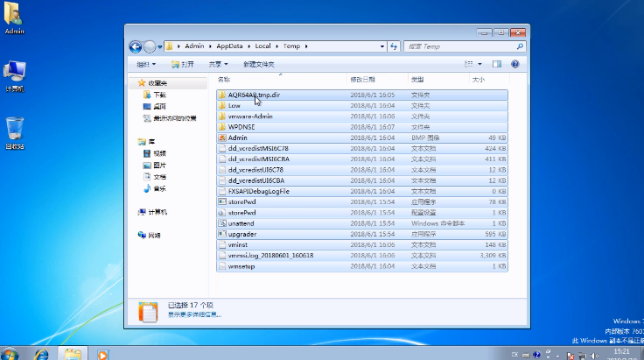Image resolution: width=644 pixels, height=360 pixels.
Task: Click the vminst text file name
Action: [238, 244]
